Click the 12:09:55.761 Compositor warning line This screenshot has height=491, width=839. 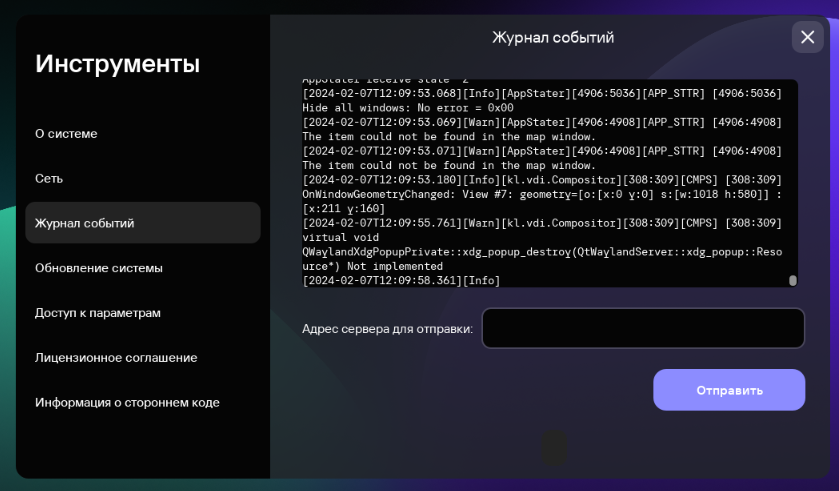[x=540, y=223]
